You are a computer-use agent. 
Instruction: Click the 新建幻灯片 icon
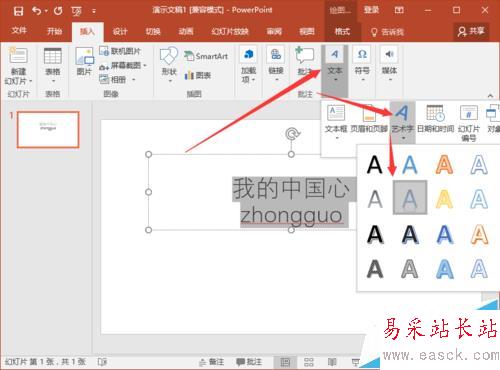click(18, 56)
